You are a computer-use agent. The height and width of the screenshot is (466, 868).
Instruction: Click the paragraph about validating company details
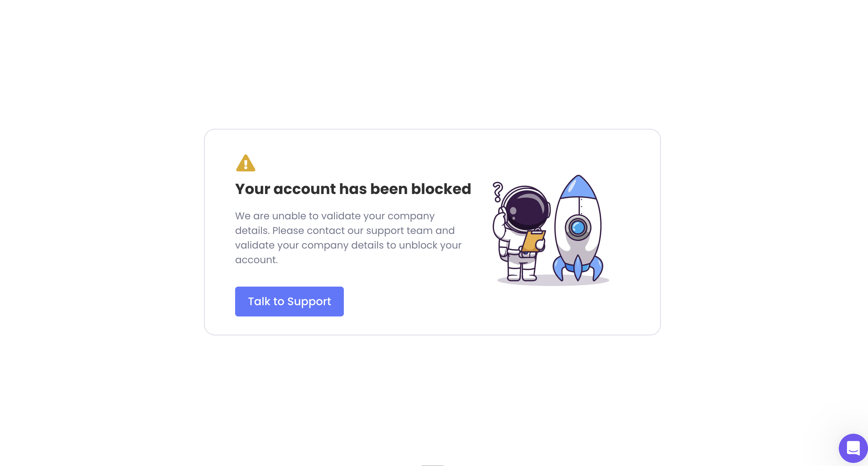click(x=348, y=238)
